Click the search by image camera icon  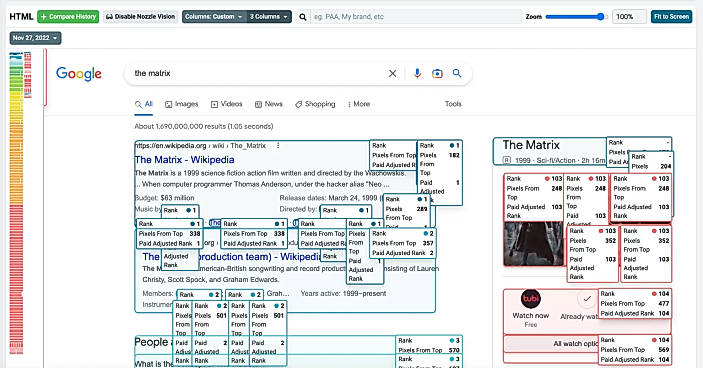437,74
